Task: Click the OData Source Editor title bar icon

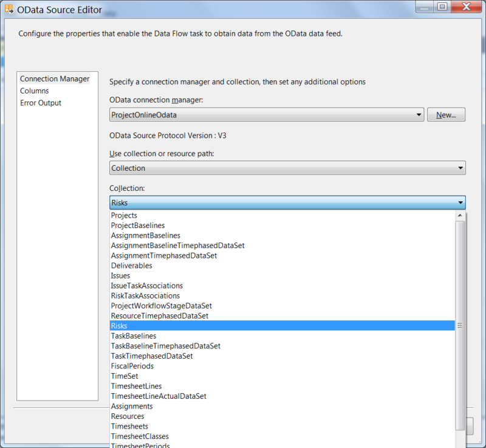Action: [10, 9]
